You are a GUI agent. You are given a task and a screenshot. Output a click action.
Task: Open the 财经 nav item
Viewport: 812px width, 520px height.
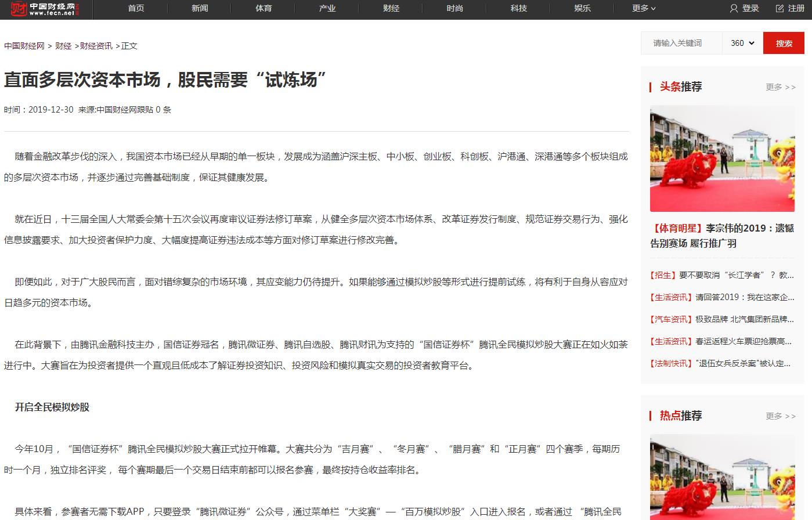click(x=391, y=8)
